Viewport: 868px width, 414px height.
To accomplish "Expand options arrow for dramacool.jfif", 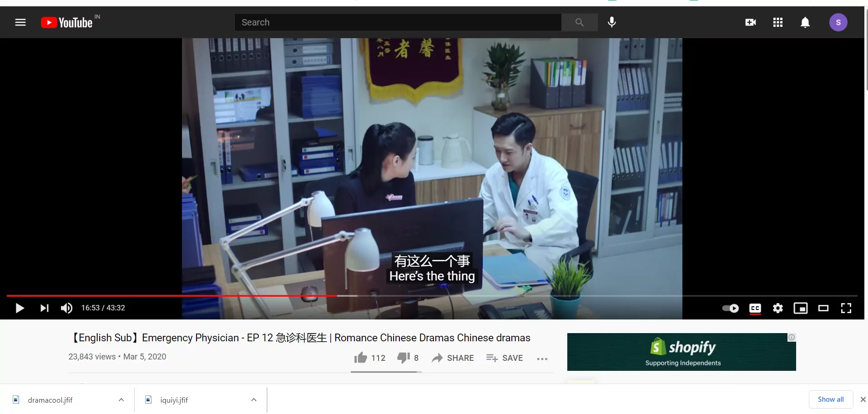I will pyautogui.click(x=121, y=400).
